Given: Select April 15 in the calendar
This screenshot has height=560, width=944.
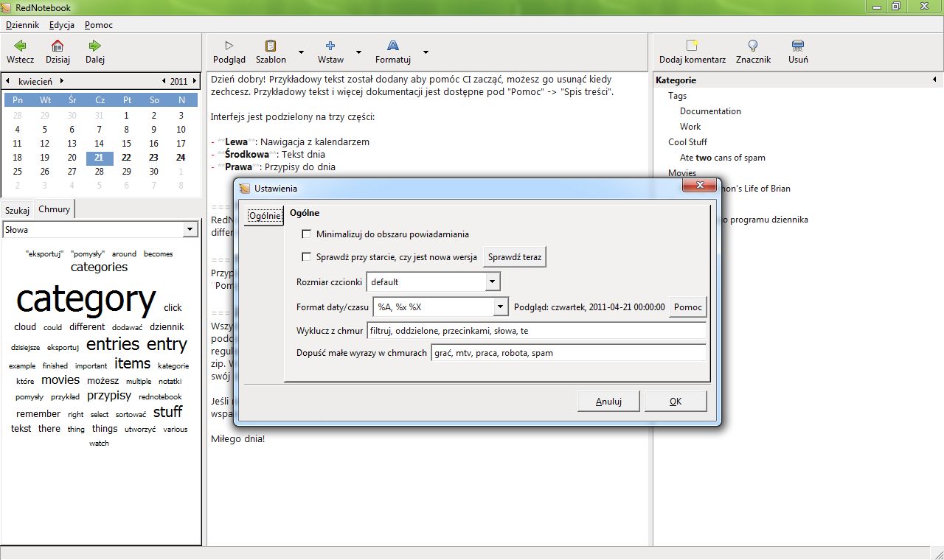Looking at the screenshot, I should pos(126,143).
